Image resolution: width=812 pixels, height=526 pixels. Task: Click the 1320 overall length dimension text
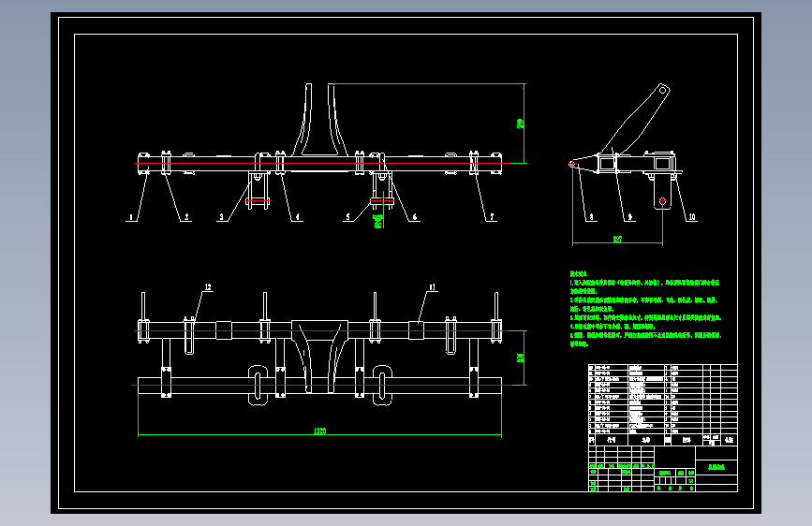[x=320, y=431]
